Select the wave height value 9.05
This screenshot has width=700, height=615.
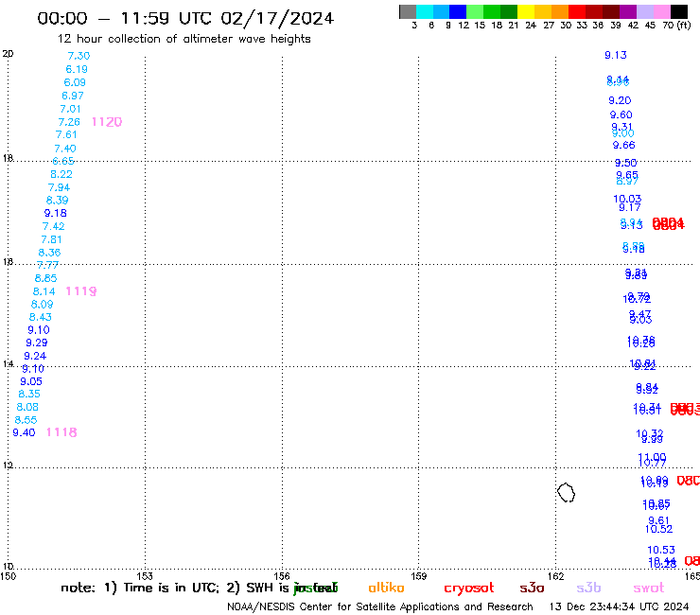click(31, 382)
